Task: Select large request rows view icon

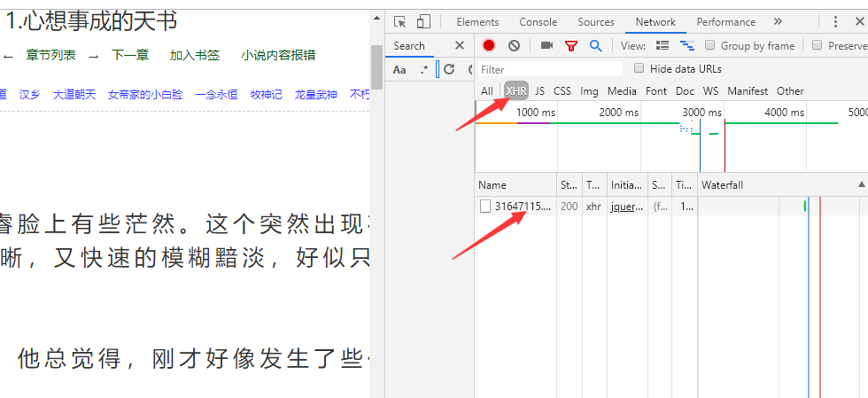Action: [x=663, y=45]
